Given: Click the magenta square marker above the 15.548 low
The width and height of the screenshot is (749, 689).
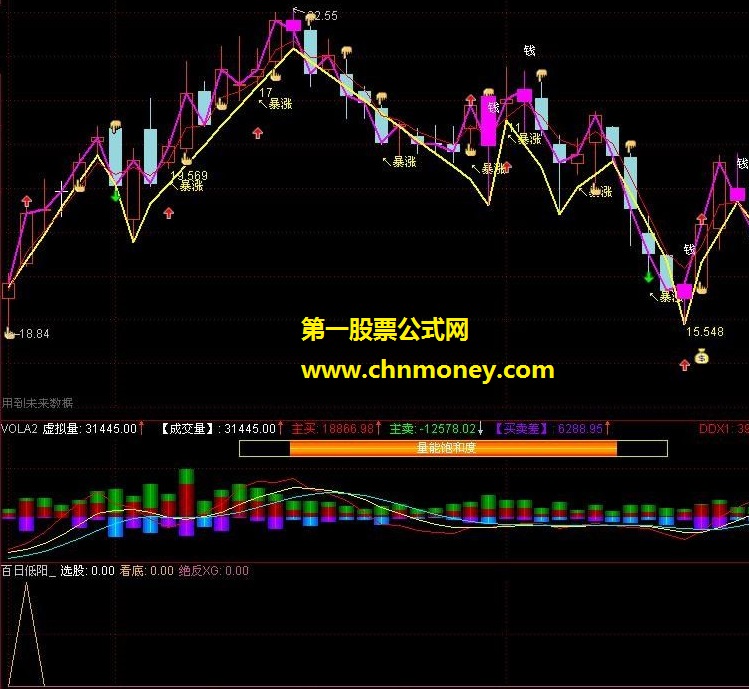Looking at the screenshot, I should pos(685,291).
